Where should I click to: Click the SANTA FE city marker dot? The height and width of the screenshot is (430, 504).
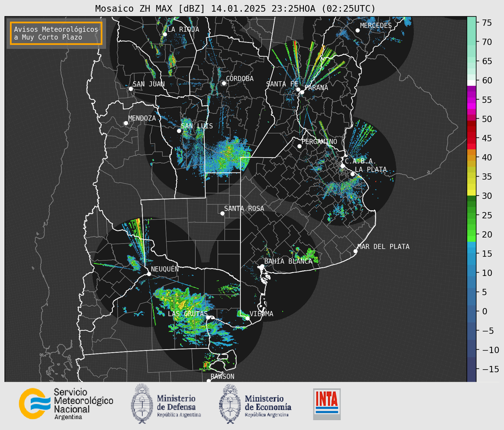(298, 89)
